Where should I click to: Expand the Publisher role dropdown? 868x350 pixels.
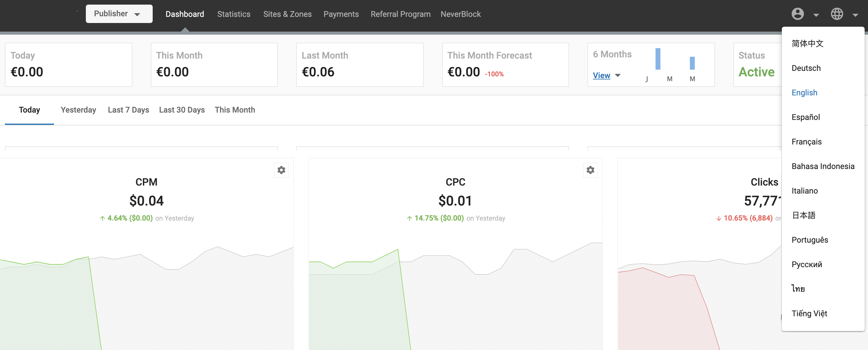[119, 14]
